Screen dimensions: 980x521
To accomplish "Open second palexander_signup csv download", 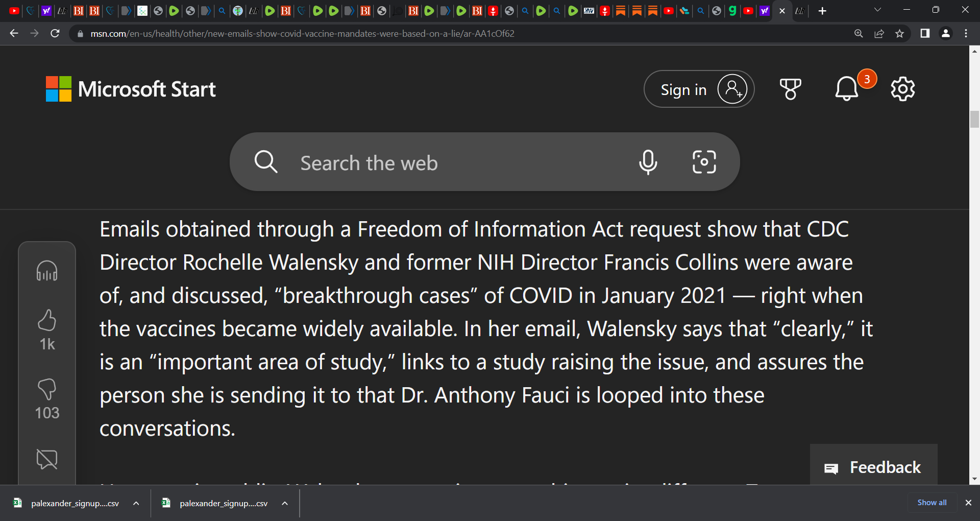I will pos(215,503).
